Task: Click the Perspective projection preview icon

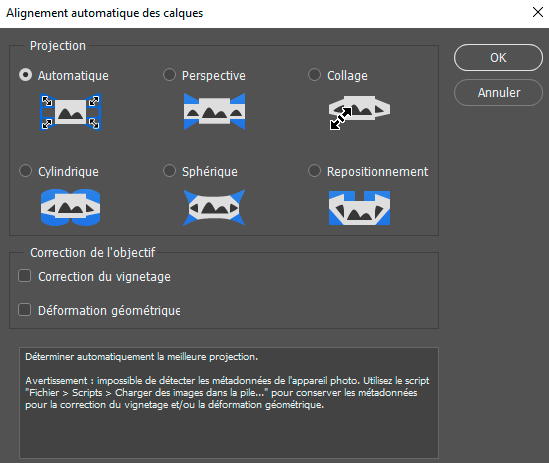Action: [214, 112]
